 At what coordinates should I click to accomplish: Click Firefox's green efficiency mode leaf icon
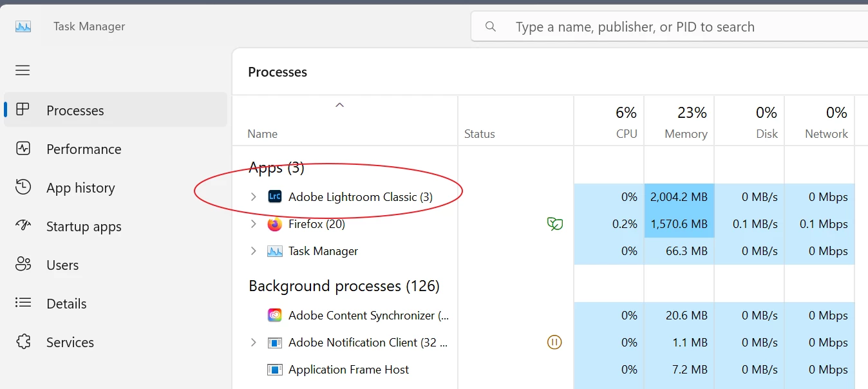tap(554, 224)
